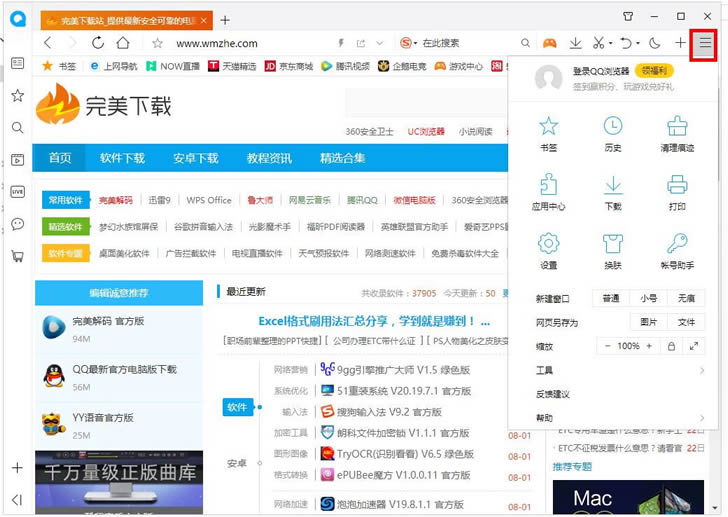This screenshot has height=517, width=728.
Task: Open the skin shirt icon in title bar
Action: point(628,17)
